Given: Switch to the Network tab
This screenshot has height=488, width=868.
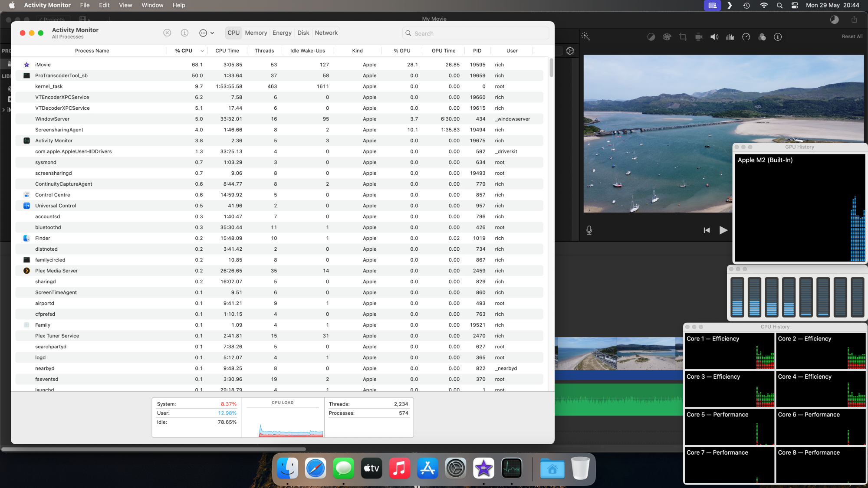Looking at the screenshot, I should coord(326,33).
